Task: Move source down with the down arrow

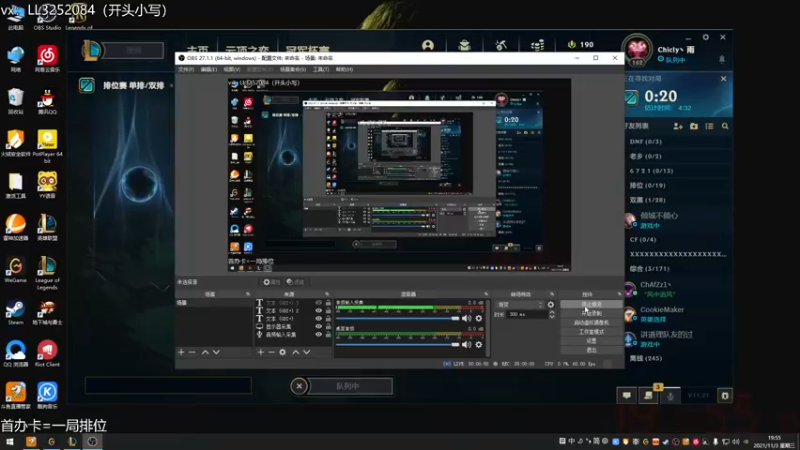Action: coord(307,352)
